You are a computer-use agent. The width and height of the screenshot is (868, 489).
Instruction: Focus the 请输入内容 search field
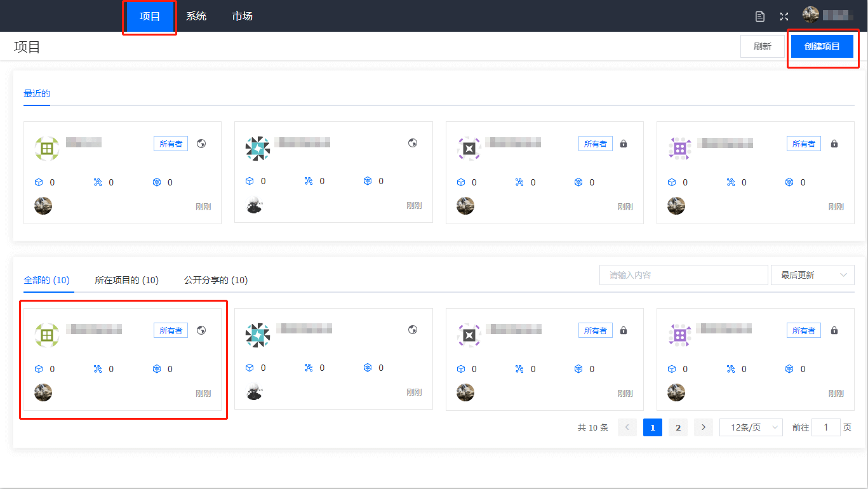point(684,275)
